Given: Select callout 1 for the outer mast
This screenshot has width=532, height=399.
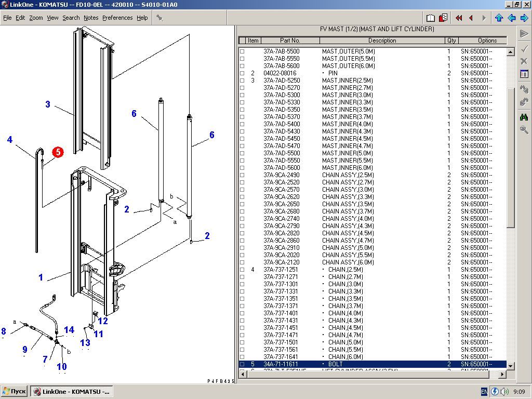Looking at the screenshot, I should tap(41, 277).
